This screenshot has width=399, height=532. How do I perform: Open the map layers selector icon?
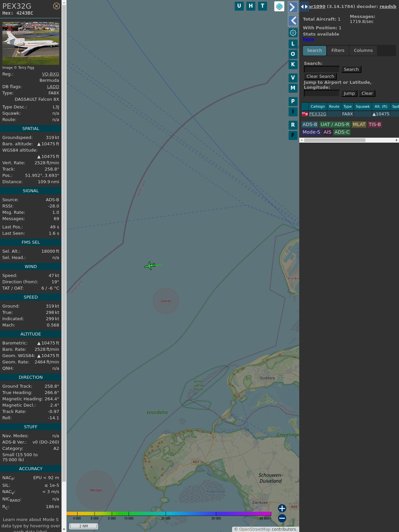coord(279,6)
